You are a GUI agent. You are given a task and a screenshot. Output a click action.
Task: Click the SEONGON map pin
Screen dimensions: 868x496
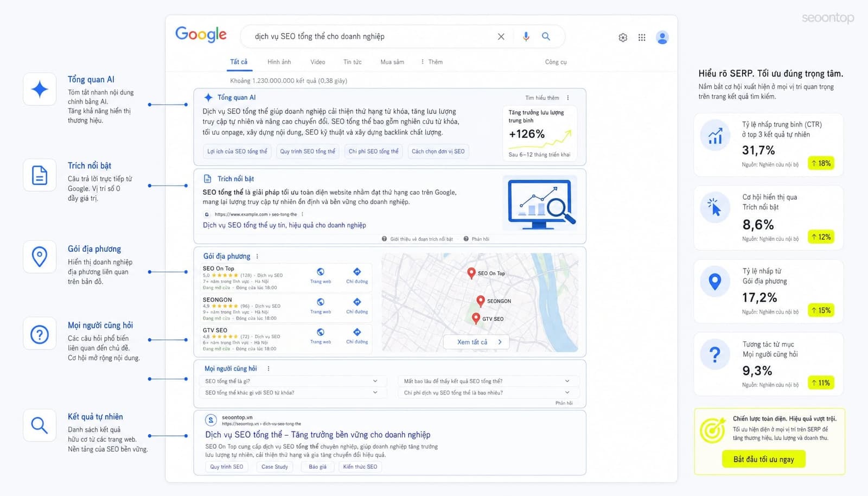coord(480,301)
